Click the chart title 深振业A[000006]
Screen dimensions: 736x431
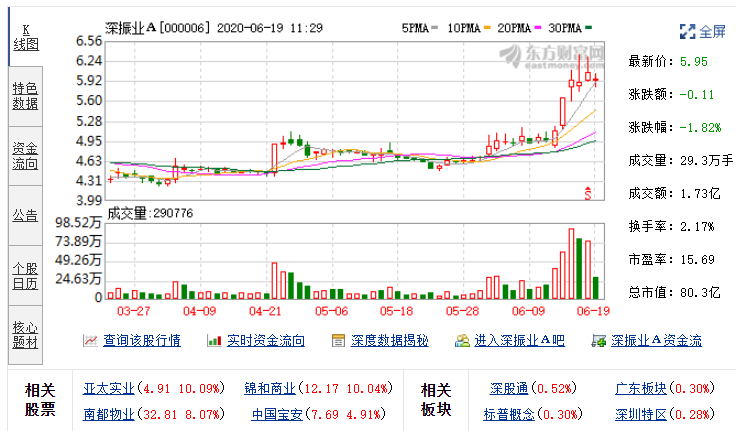coord(158,28)
